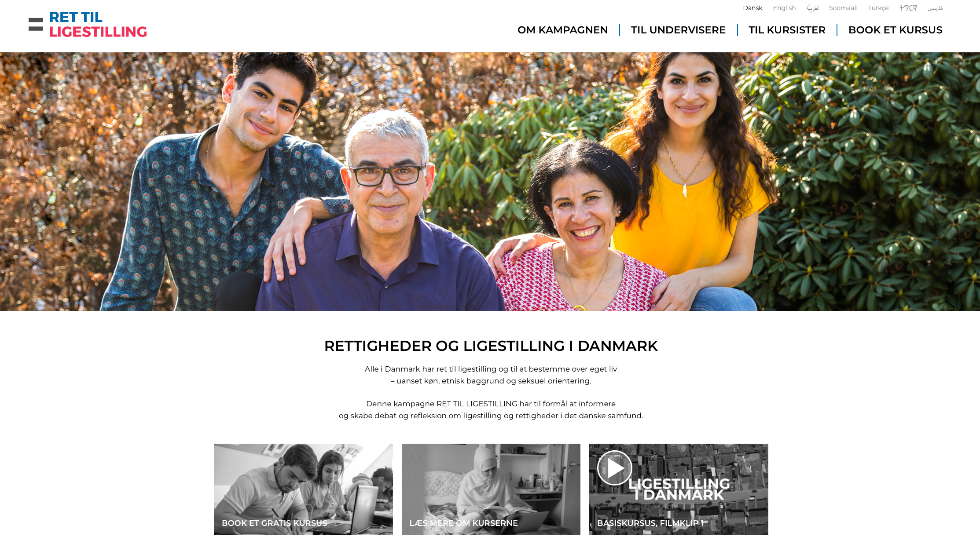980x551 pixels.
Task: Switch language to Tigrinya script
Action: pos(908,8)
